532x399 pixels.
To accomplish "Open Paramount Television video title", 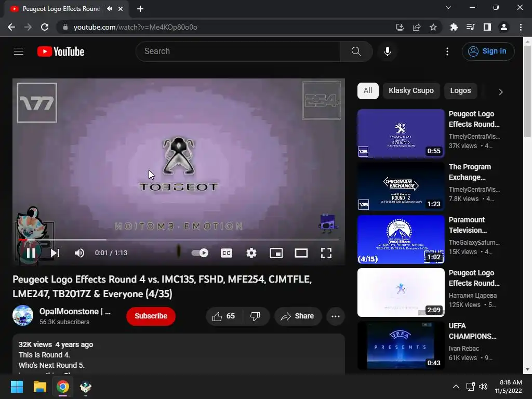I will 468,225.
